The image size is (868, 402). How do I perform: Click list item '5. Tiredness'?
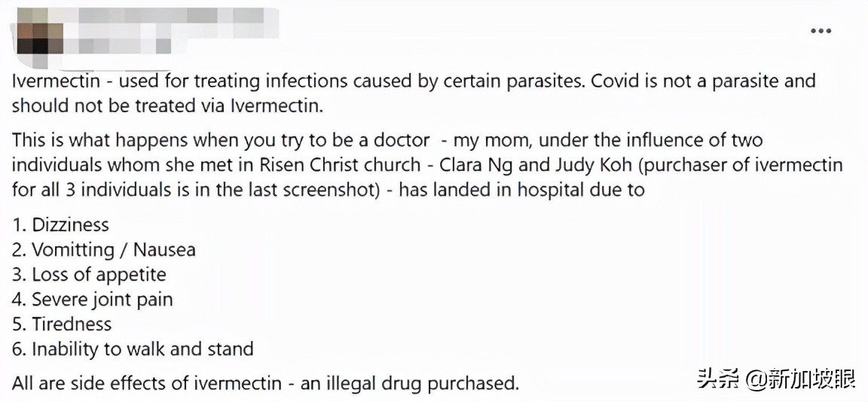[62, 324]
